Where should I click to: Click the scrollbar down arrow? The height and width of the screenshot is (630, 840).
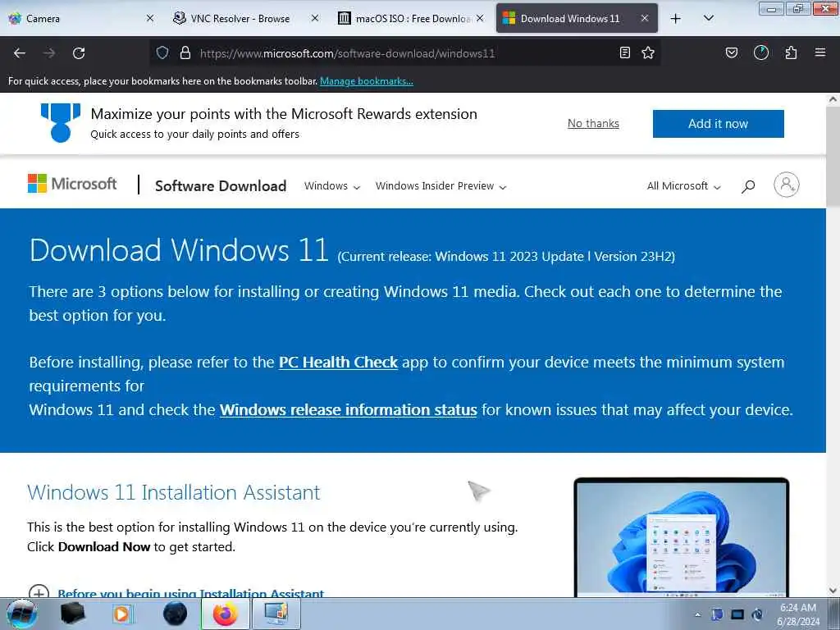[x=833, y=591]
